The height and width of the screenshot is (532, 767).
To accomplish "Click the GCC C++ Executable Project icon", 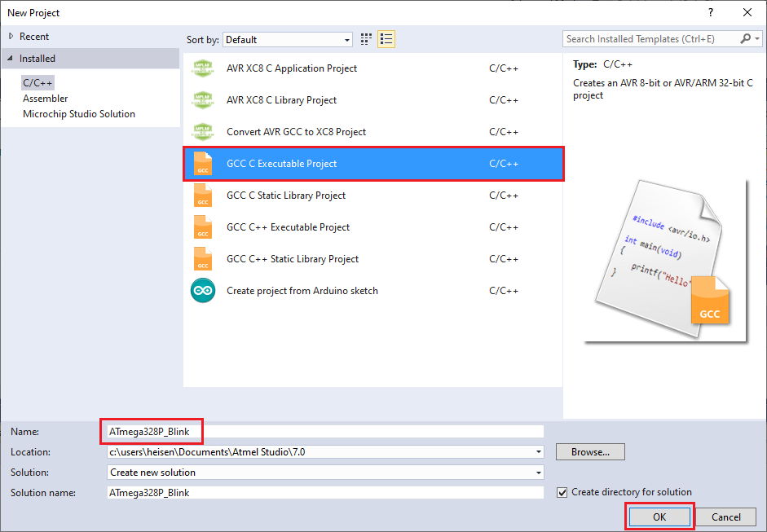I will pyautogui.click(x=202, y=227).
